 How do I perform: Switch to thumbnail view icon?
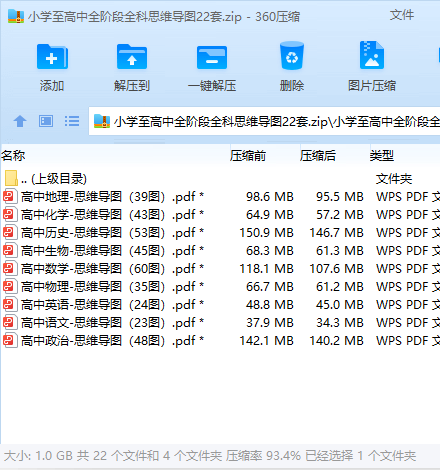coord(46,121)
